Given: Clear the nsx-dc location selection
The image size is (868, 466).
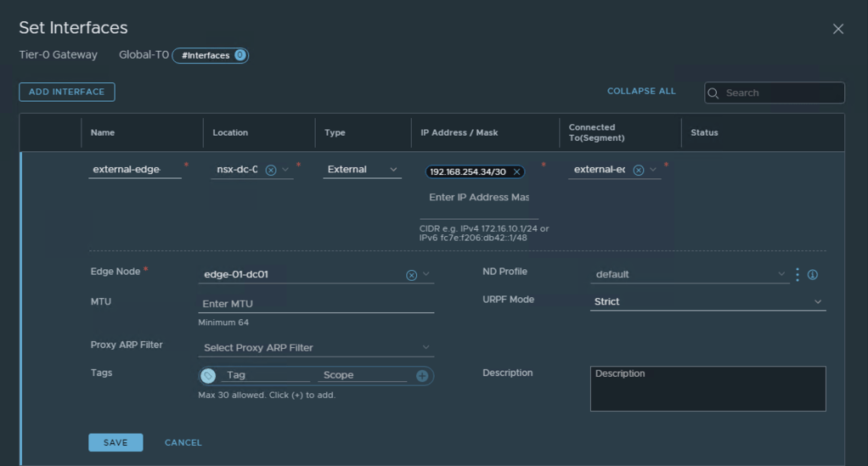Looking at the screenshot, I should [x=271, y=170].
